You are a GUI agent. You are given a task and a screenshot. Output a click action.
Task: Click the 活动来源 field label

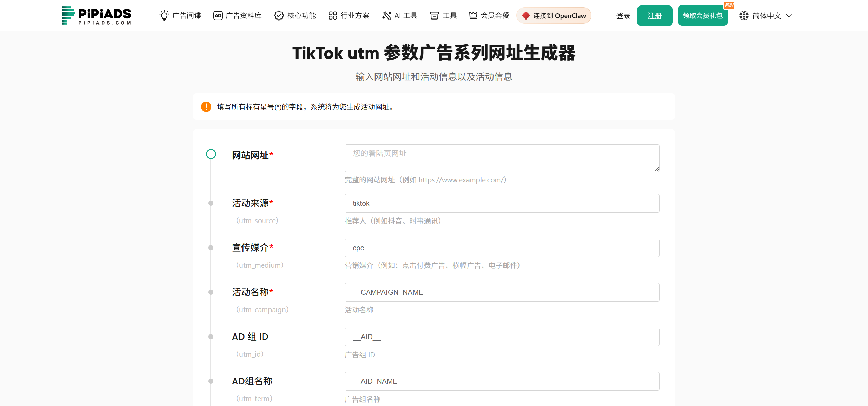click(x=252, y=203)
